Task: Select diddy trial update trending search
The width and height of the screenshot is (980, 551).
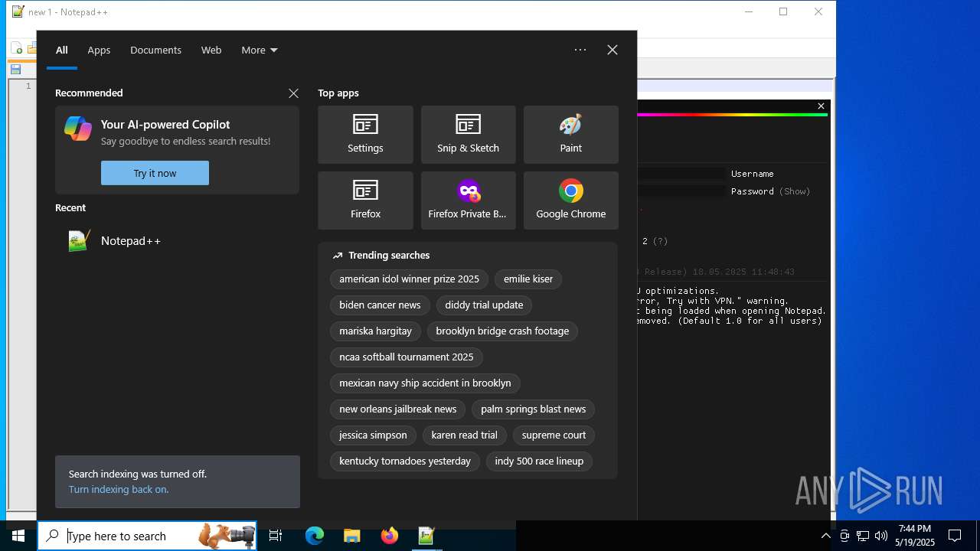Action: (484, 305)
